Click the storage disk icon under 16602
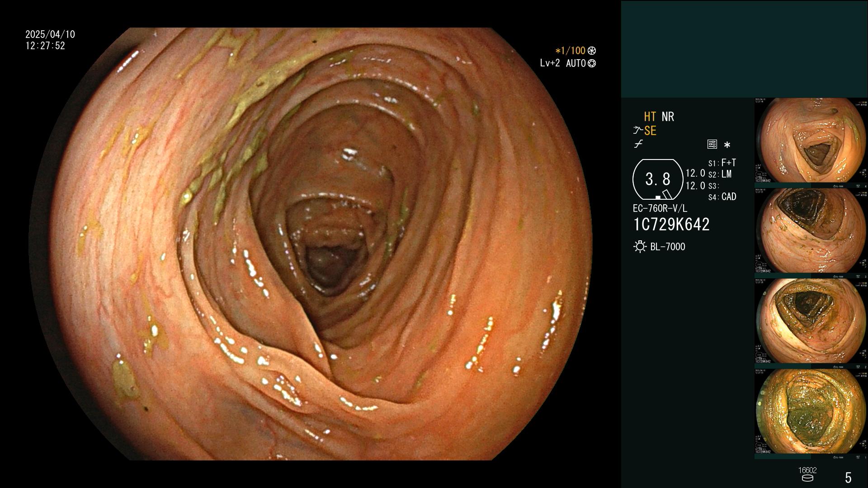This screenshot has width=868, height=488. [x=807, y=478]
